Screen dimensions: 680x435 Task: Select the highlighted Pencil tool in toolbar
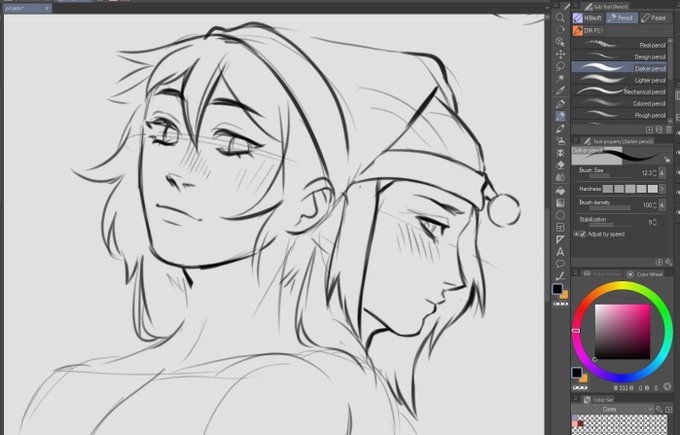point(560,116)
